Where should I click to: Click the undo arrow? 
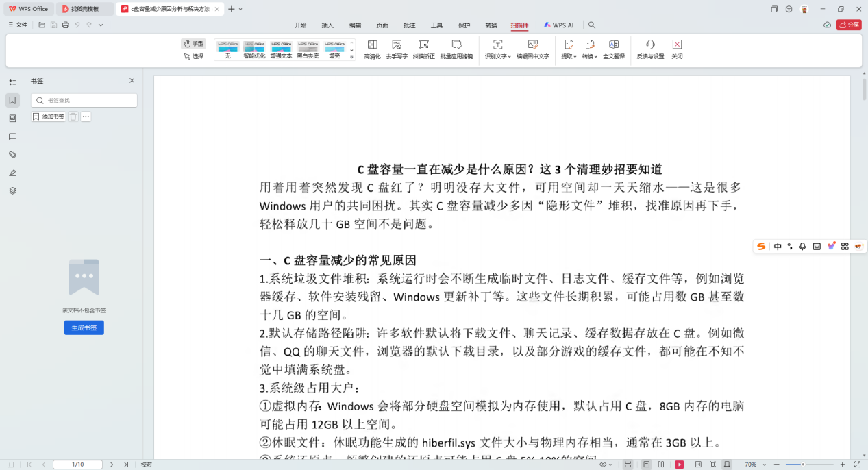pos(77,25)
